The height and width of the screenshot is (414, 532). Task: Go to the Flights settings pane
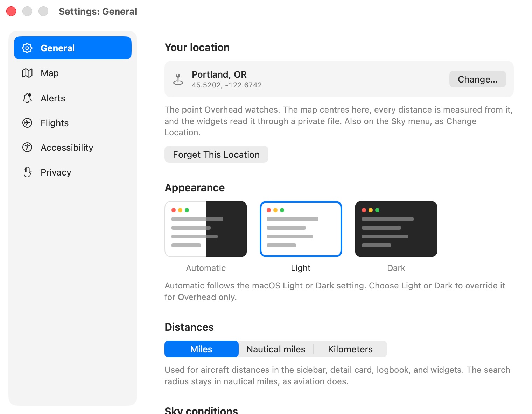point(73,123)
